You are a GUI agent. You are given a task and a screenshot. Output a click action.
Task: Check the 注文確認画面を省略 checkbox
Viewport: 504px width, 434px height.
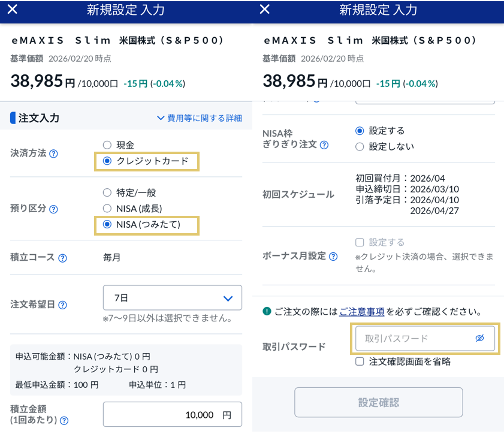point(360,361)
